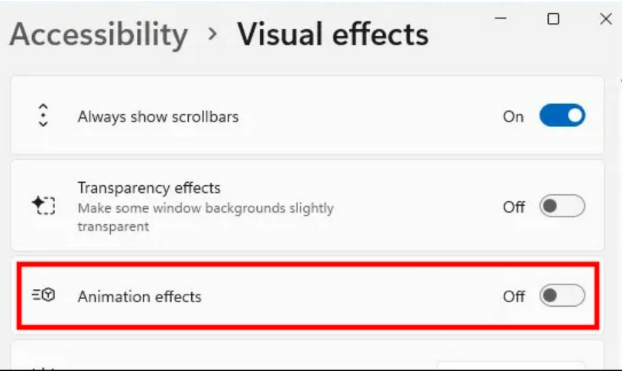Click the On status text for scrollbars
Viewport: 643px width, 387px height.
[513, 117]
